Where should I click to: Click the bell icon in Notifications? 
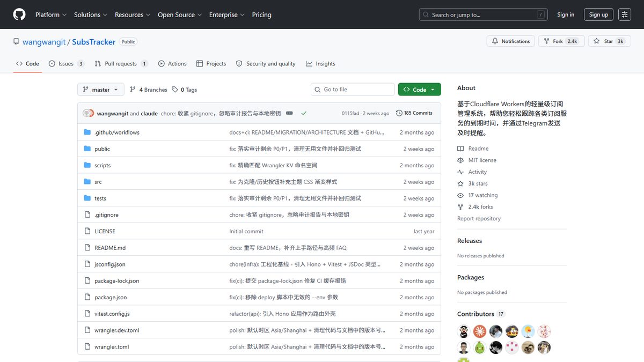(x=495, y=41)
